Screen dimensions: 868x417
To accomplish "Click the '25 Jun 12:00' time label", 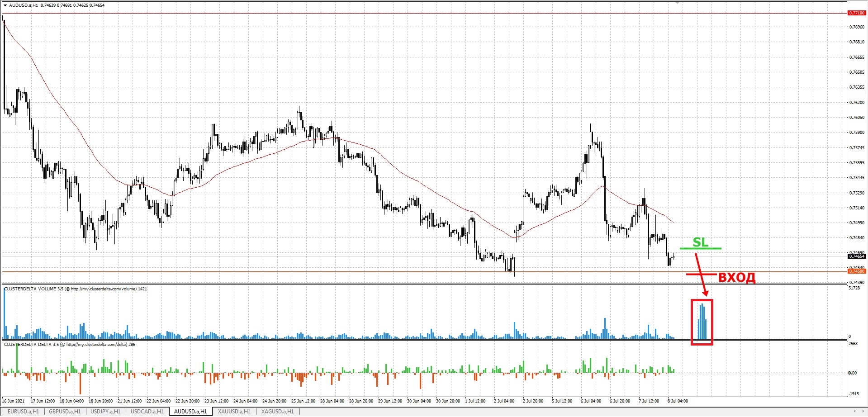I will pos(303,401).
